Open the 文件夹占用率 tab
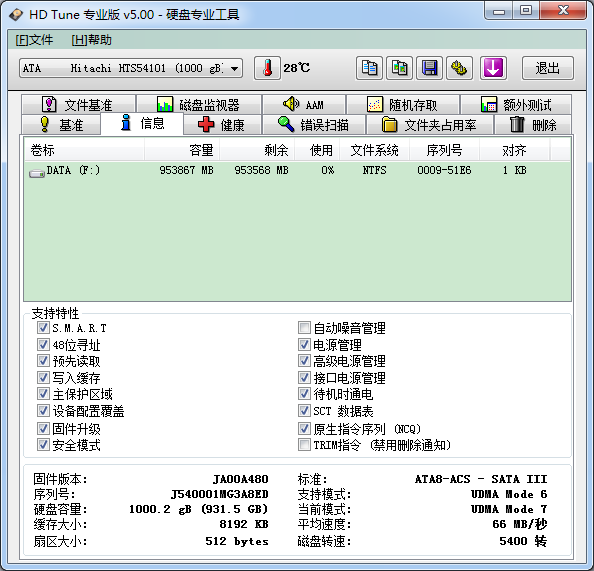Image resolution: width=594 pixels, height=571 pixels. [430, 125]
